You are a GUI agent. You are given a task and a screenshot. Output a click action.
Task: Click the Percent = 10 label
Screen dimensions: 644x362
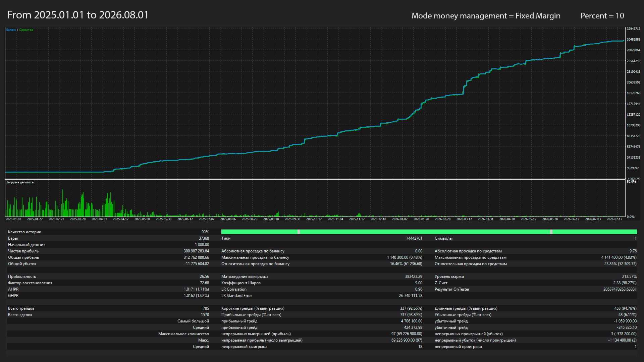point(602,16)
